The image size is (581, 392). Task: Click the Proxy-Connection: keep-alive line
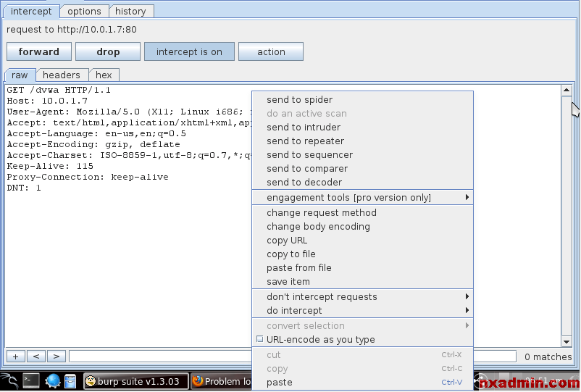88,177
